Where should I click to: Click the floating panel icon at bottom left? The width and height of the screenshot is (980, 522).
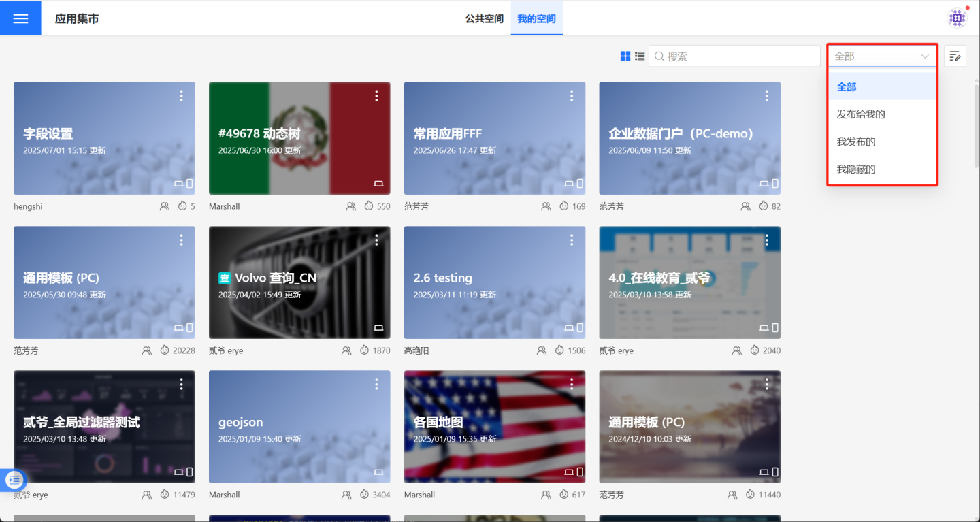[14, 480]
